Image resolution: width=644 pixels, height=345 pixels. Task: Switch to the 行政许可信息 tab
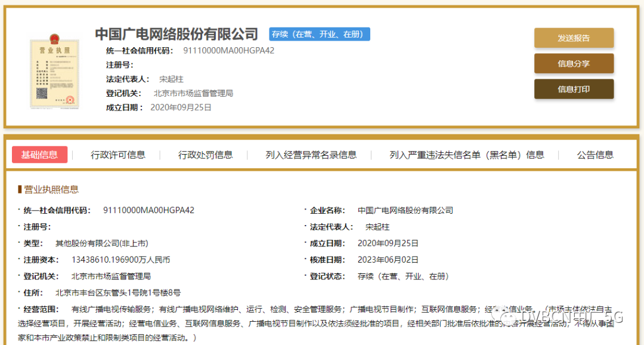pos(118,155)
